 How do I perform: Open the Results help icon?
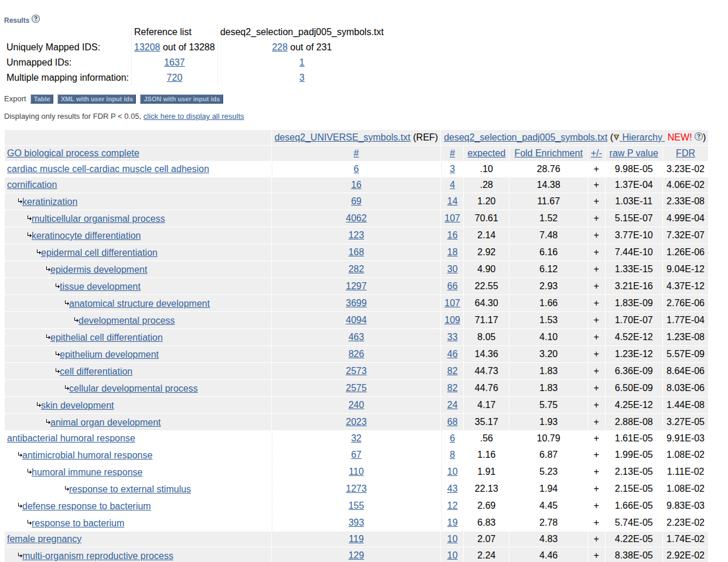pyautogui.click(x=36, y=19)
